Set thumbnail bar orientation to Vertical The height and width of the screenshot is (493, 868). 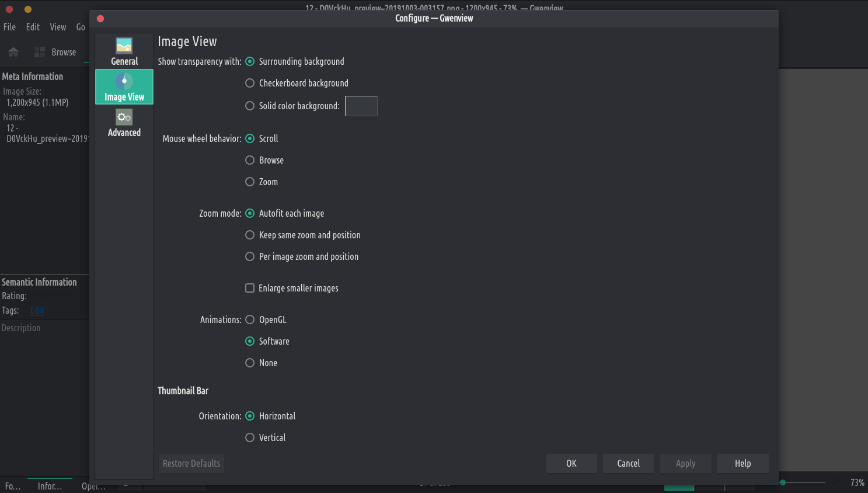266,438
